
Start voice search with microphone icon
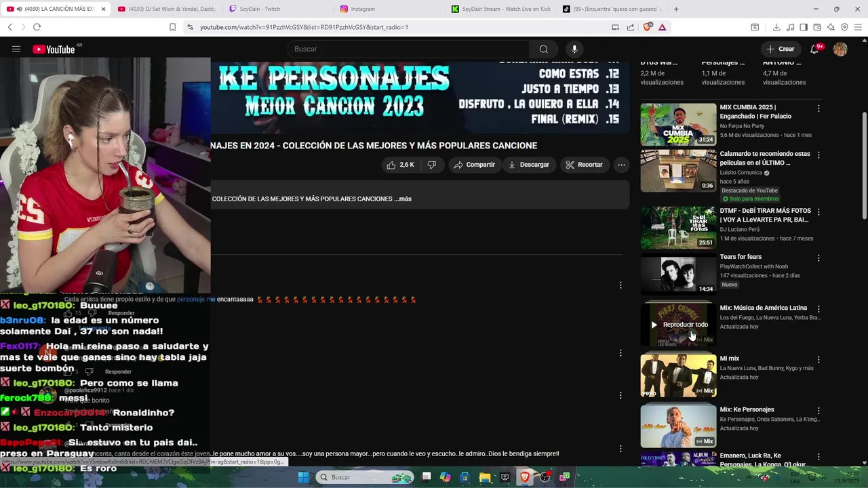574,49
